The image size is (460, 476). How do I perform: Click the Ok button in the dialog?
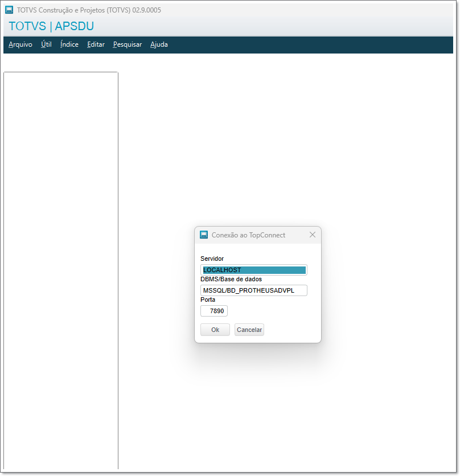tap(215, 330)
